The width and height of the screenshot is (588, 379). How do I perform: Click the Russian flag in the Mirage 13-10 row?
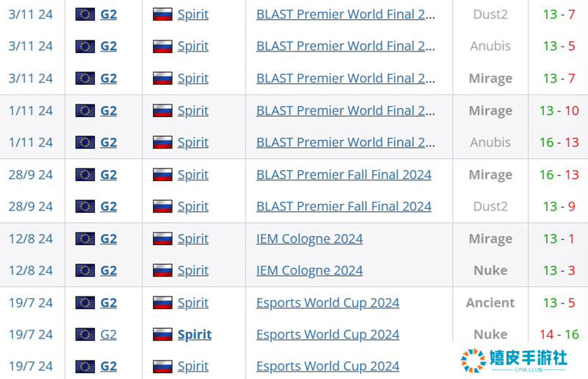[x=162, y=110]
